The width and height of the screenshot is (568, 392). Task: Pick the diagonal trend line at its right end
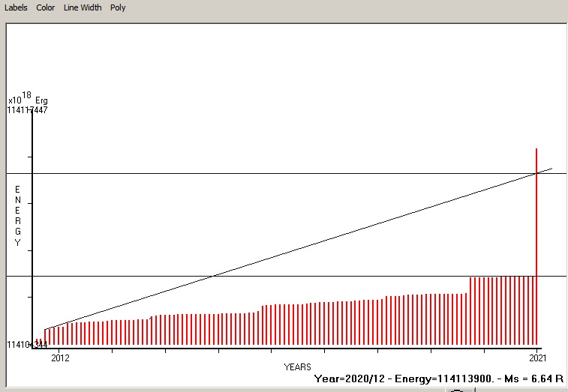549,169
